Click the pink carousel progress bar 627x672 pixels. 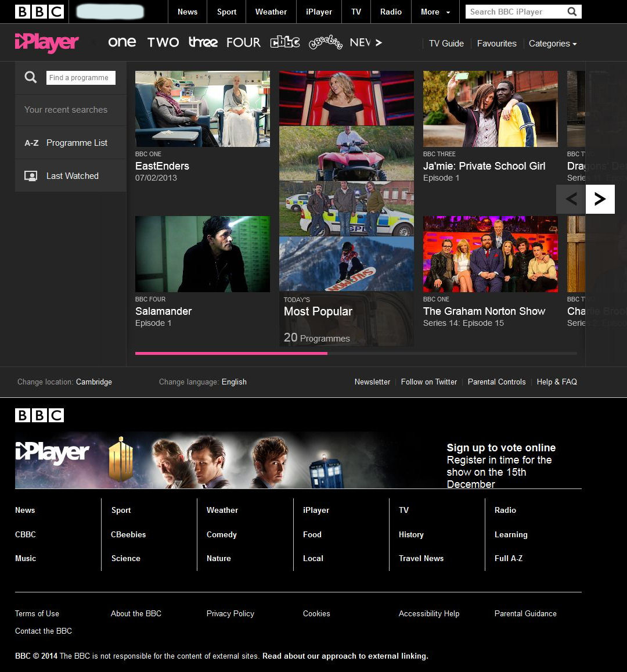coord(231,354)
